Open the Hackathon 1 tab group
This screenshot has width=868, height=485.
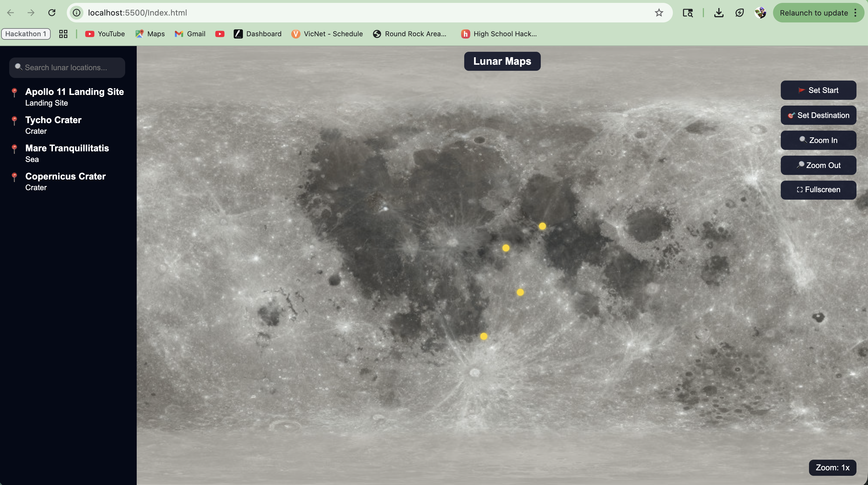[x=26, y=34]
